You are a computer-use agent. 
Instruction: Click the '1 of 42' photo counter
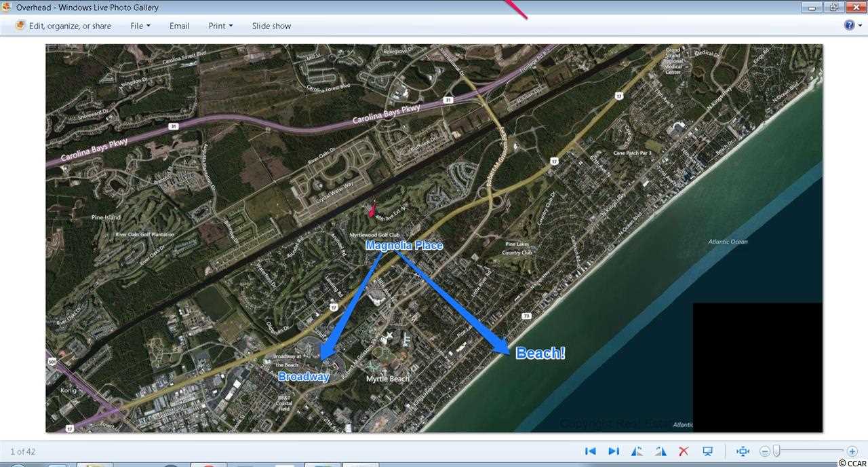click(x=22, y=451)
